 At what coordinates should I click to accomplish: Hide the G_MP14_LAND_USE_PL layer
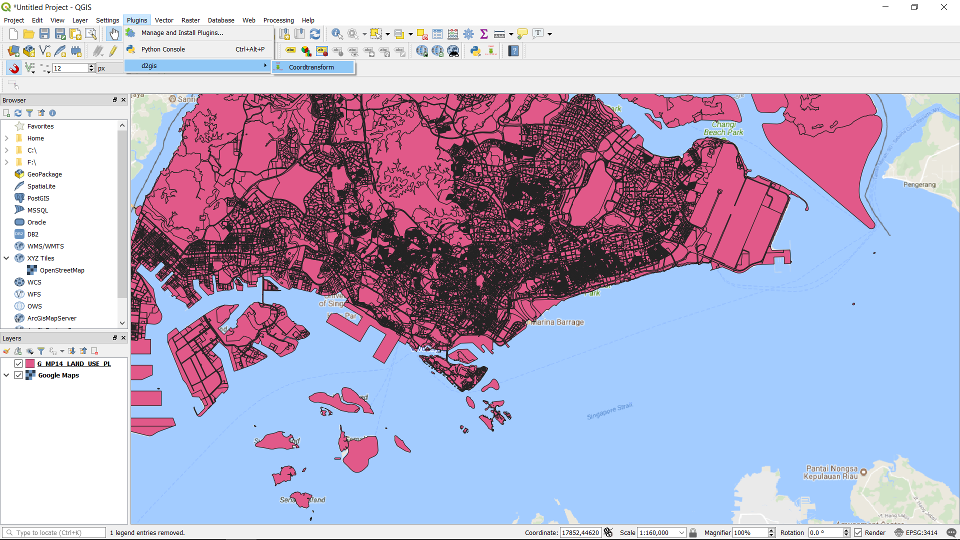click(19, 364)
